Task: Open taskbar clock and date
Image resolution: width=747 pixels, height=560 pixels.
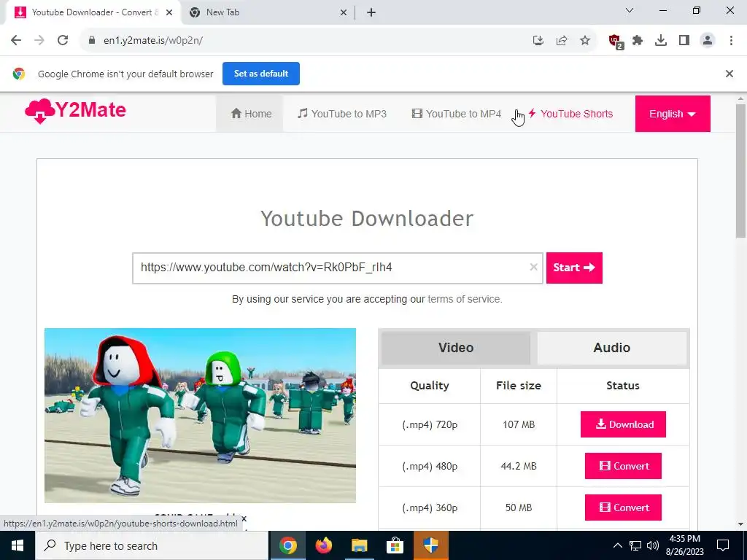Action: tap(684, 545)
